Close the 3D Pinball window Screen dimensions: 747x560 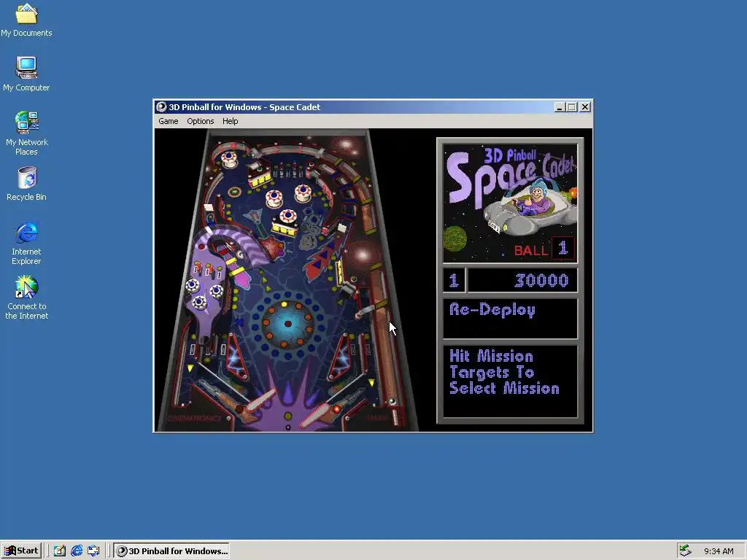coord(585,107)
